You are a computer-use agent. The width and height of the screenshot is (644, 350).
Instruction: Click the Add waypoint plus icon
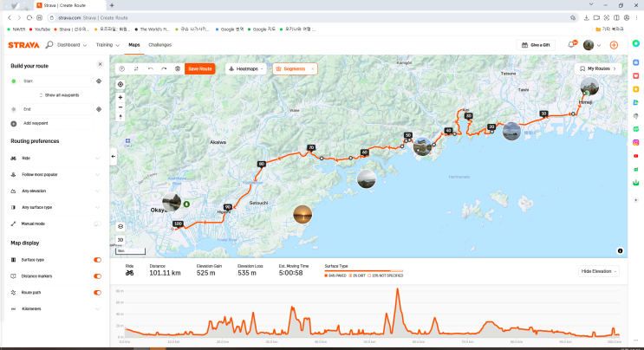coord(14,124)
